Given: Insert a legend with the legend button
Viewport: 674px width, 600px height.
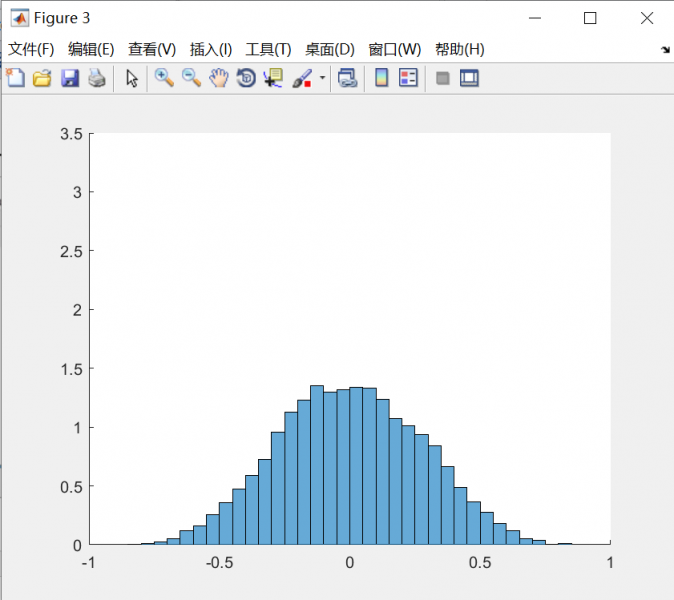Looking at the screenshot, I should click(408, 78).
